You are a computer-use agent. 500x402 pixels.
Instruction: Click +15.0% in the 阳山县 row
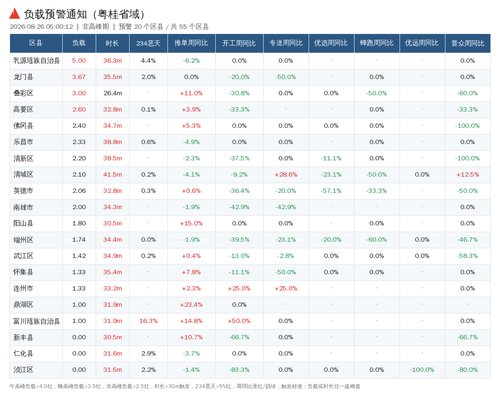(x=191, y=223)
